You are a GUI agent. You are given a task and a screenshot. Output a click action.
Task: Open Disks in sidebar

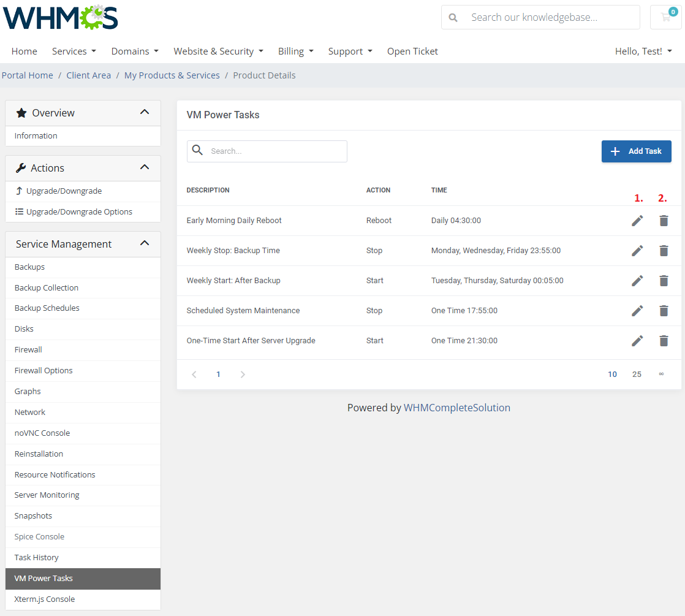83,329
